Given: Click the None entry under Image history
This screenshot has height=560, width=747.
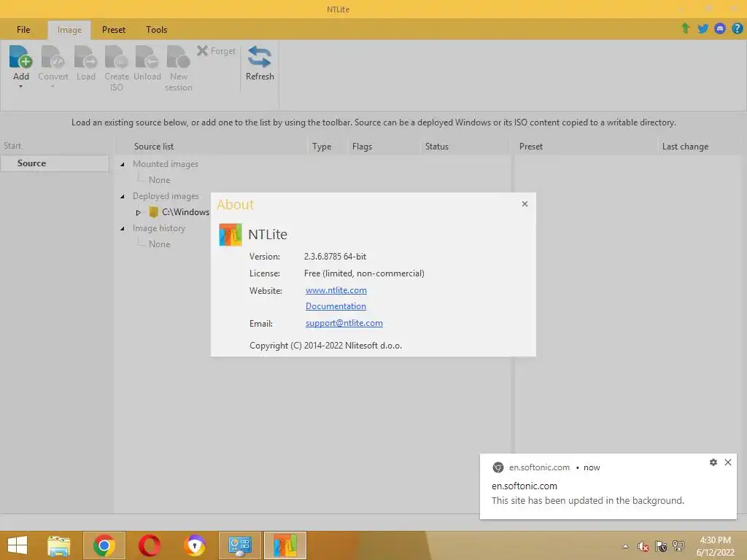Looking at the screenshot, I should click(159, 244).
